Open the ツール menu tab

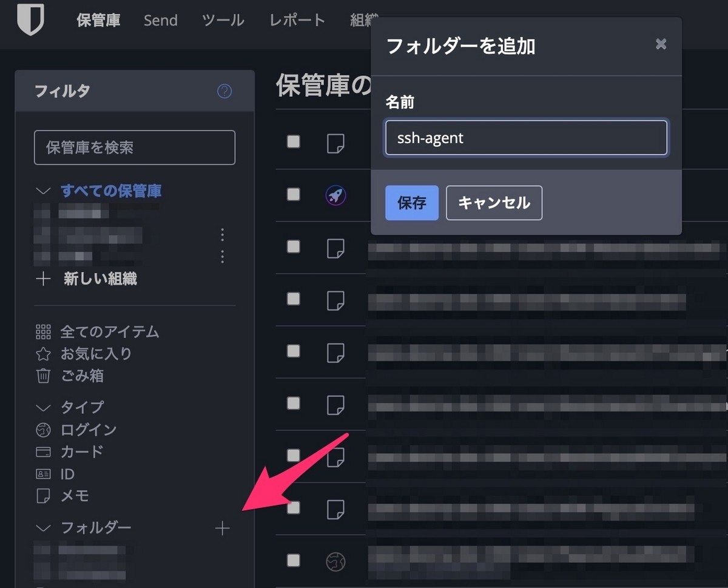223,20
